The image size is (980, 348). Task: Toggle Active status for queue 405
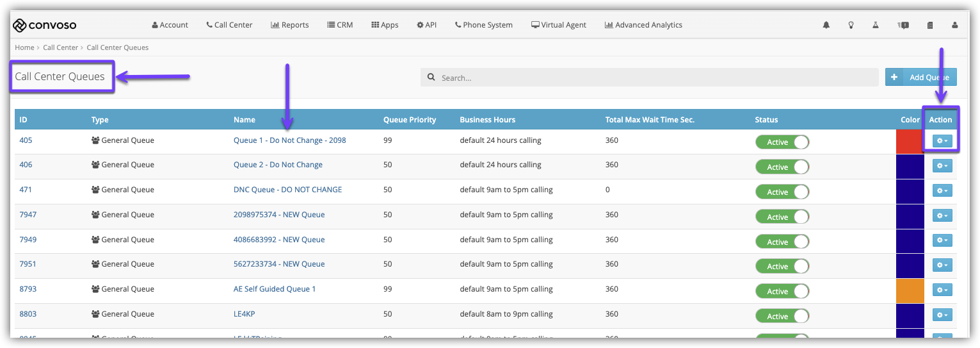tap(782, 142)
